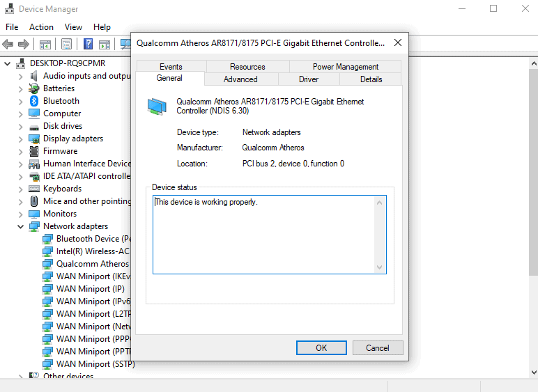
Task: Open the Help menu
Action: click(x=102, y=27)
